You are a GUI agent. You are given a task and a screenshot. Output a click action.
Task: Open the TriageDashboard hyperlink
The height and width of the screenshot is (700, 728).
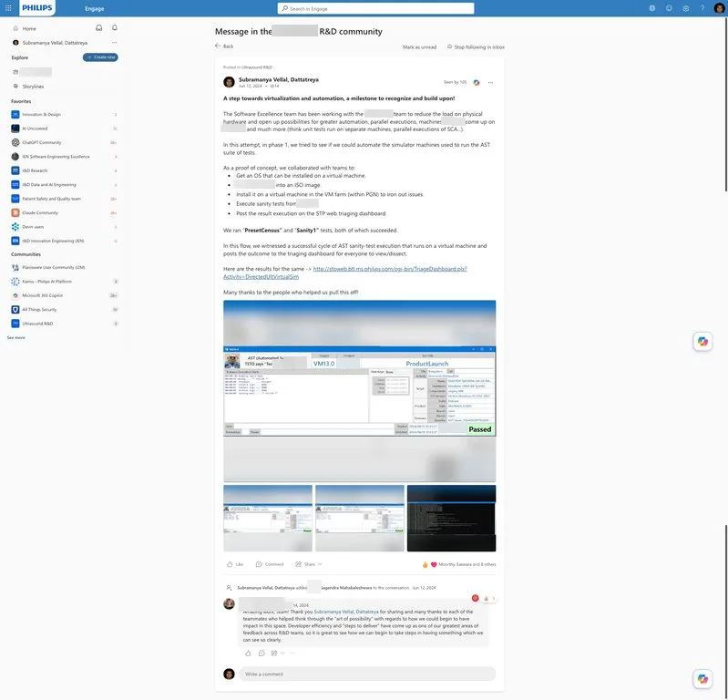(345, 273)
